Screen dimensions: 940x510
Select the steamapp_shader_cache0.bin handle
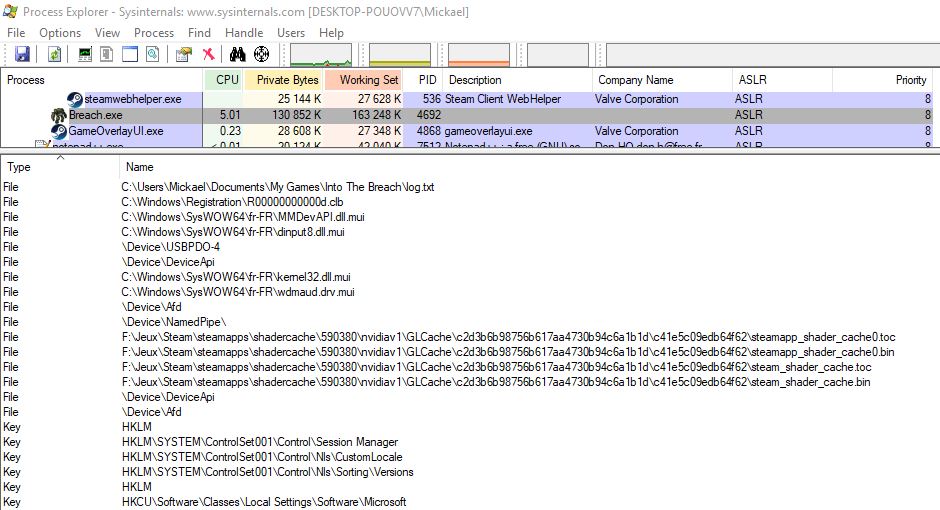click(508, 352)
